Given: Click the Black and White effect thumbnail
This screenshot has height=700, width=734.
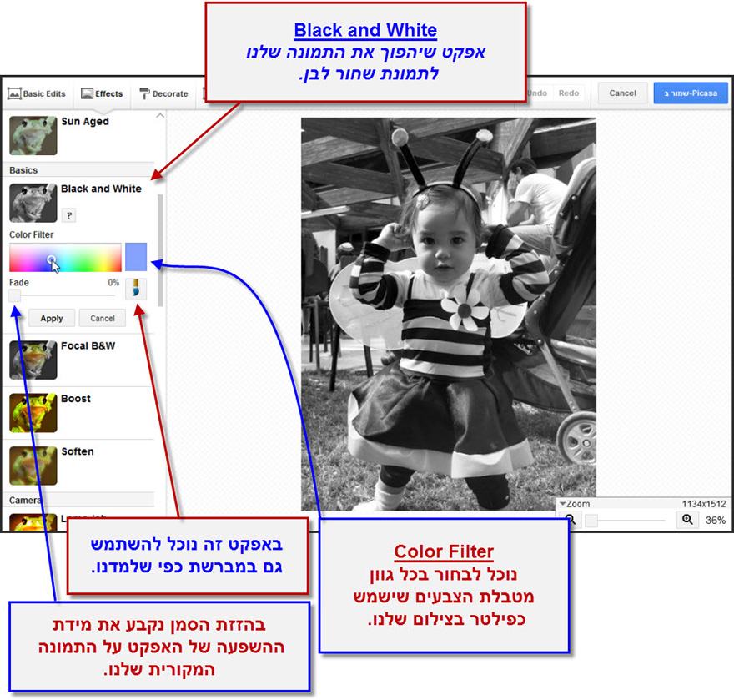Looking at the screenshot, I should pyautogui.click(x=33, y=203).
